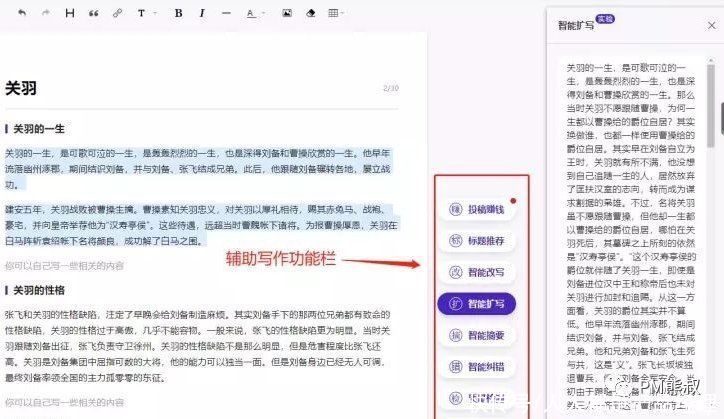Open the 智能纠错 feature
The image size is (724, 419).
point(477,367)
